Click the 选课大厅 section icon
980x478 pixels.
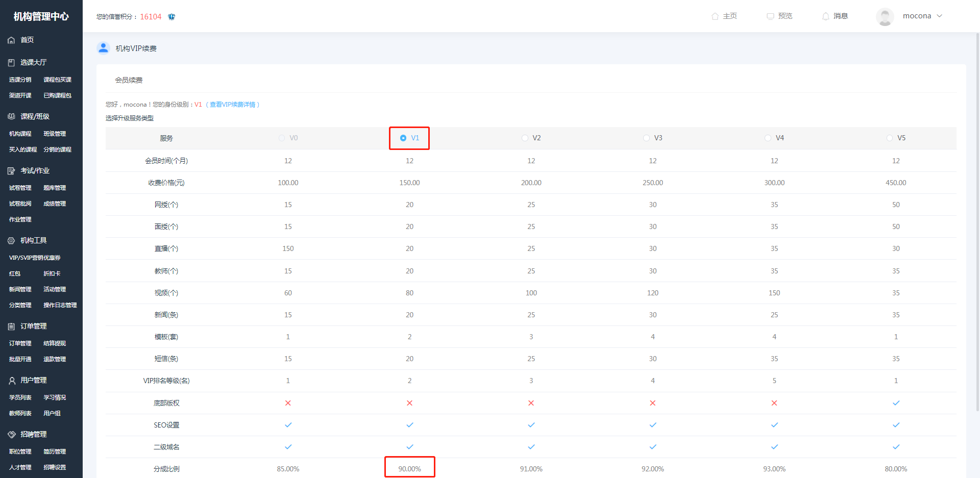click(x=11, y=63)
